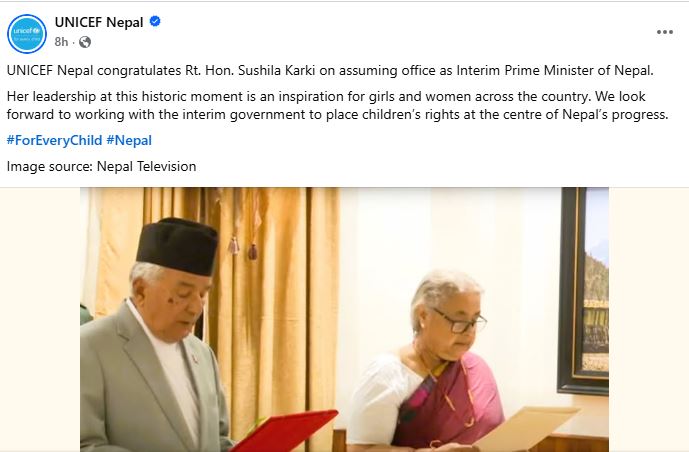The height and width of the screenshot is (452, 689).
Task: Click the framed painting on the wall
Action: pyautogui.click(x=583, y=290)
